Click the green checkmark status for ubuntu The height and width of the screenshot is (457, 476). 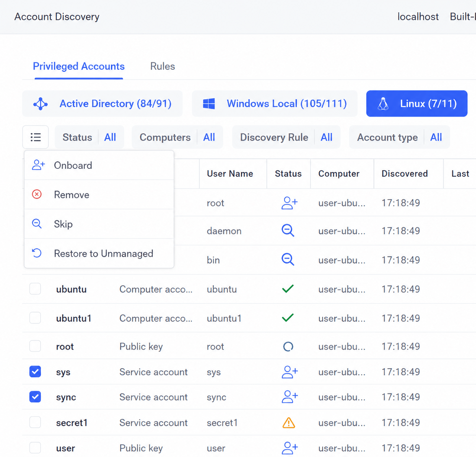click(x=288, y=289)
